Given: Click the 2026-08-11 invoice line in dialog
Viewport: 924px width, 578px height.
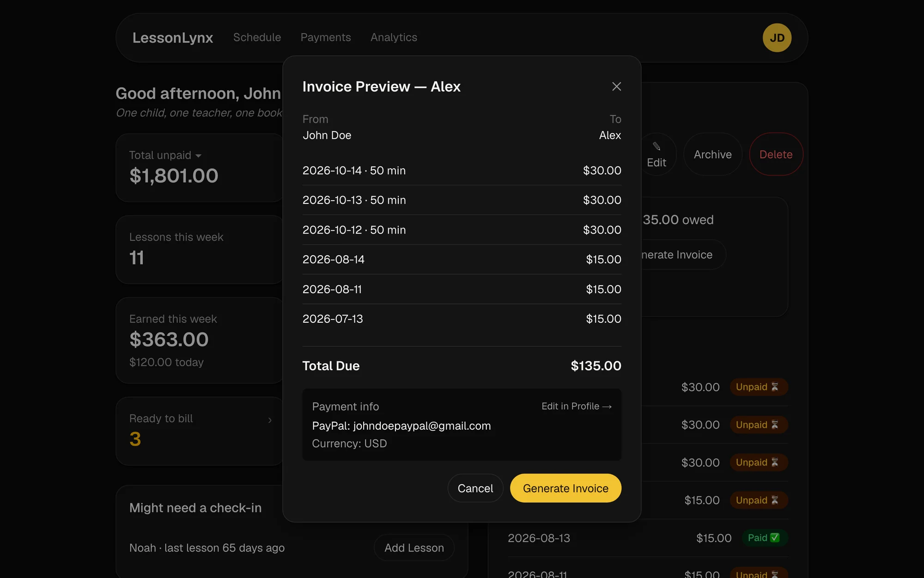Looking at the screenshot, I should [x=462, y=289].
